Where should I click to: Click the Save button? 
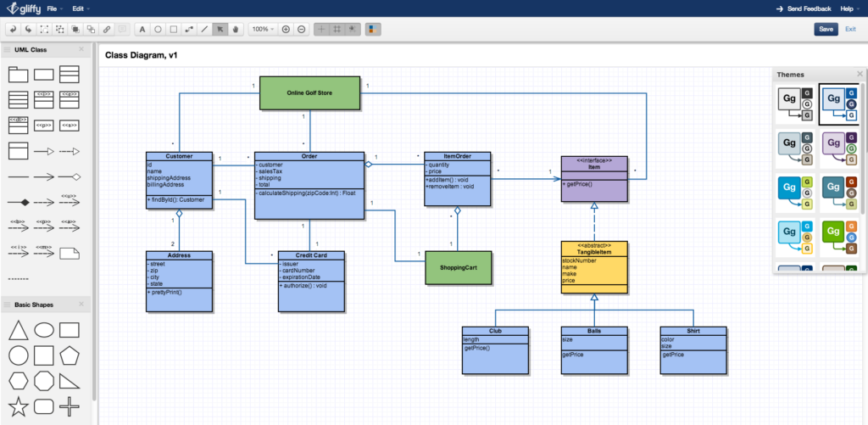(826, 29)
